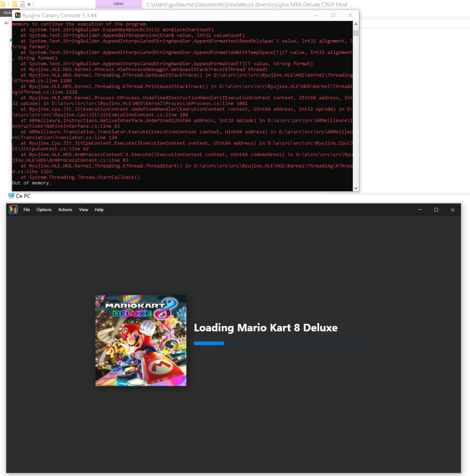470x476 pixels.
Task: Click the Ryujinx Canary Console title icon
Action: [18, 15]
